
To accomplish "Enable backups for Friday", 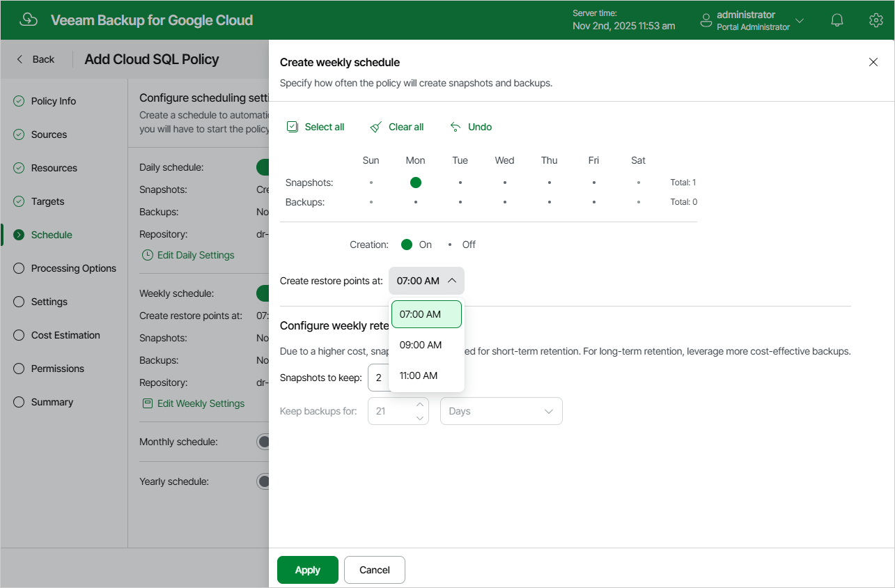I will 594,202.
